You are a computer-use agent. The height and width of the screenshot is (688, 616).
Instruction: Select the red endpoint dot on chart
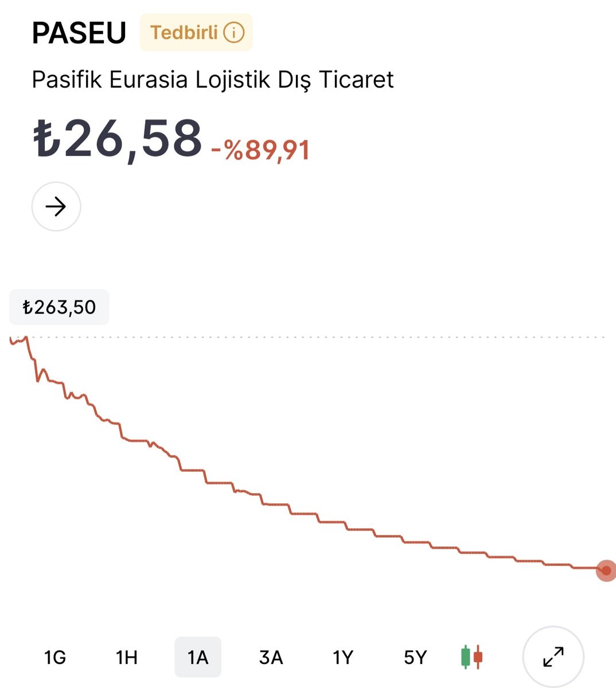(x=606, y=570)
